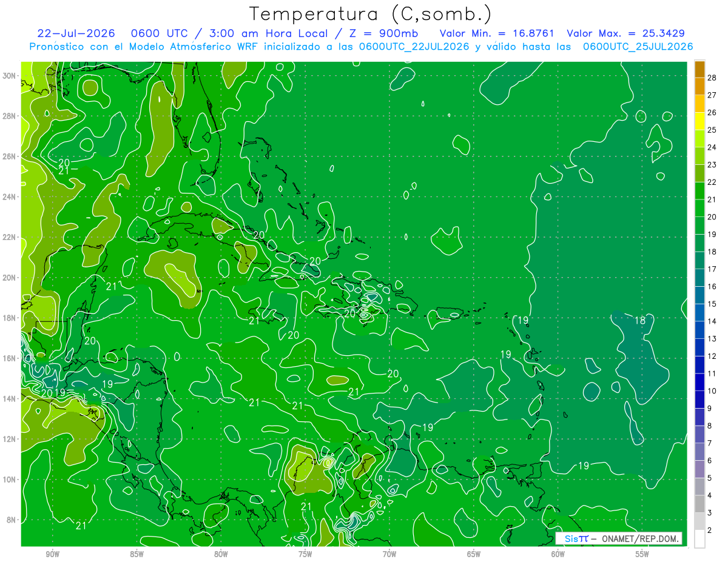Click the 65W longitude axis label
728x562 pixels.
474,554
